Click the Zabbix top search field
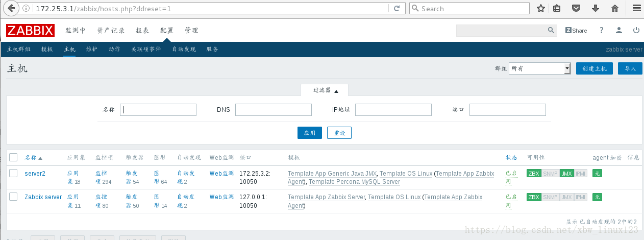Viewport: 644px width, 240px height. point(502,31)
